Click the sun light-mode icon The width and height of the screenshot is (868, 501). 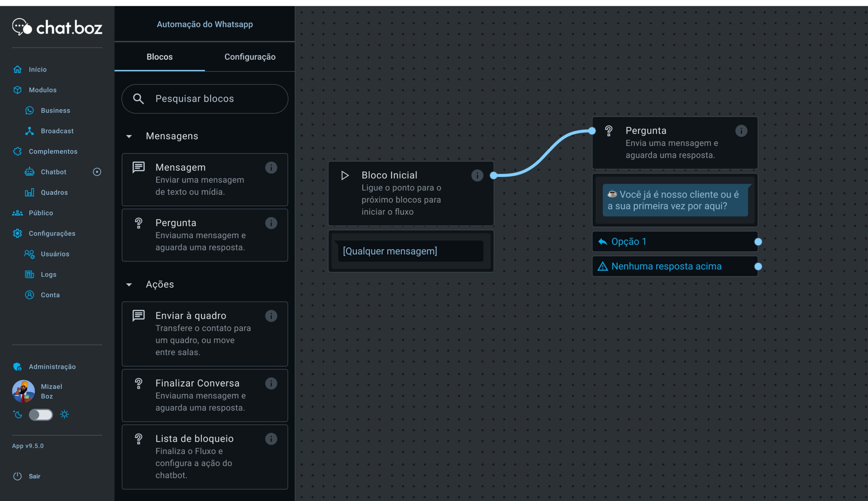tap(64, 414)
